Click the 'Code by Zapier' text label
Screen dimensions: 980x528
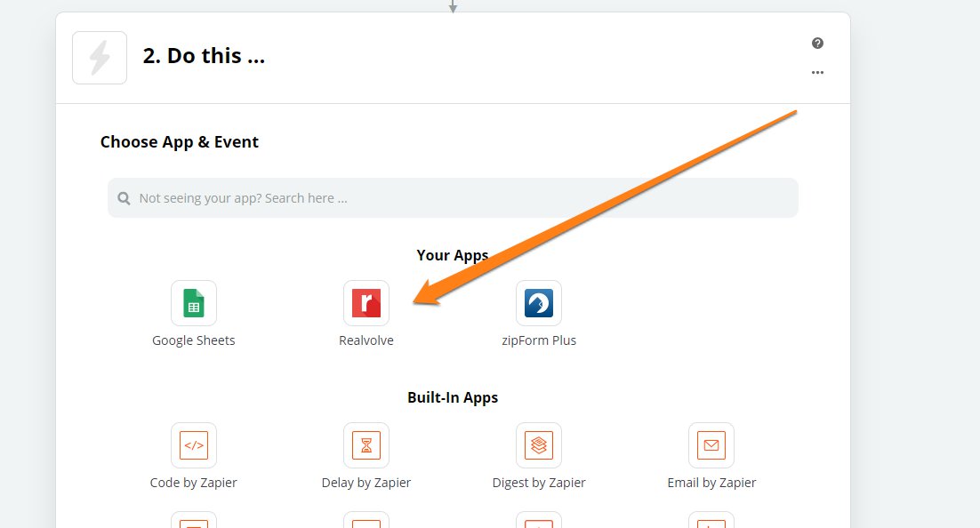point(194,483)
